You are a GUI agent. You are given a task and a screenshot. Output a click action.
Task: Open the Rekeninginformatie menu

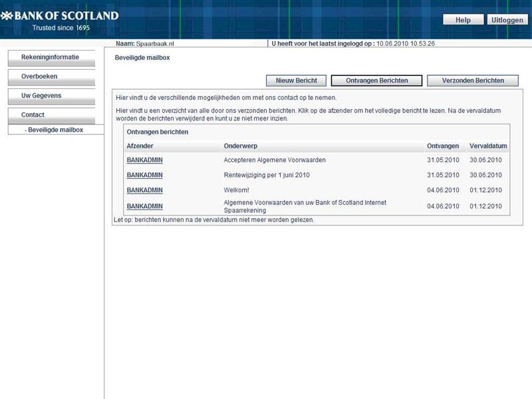pyautogui.click(x=52, y=58)
